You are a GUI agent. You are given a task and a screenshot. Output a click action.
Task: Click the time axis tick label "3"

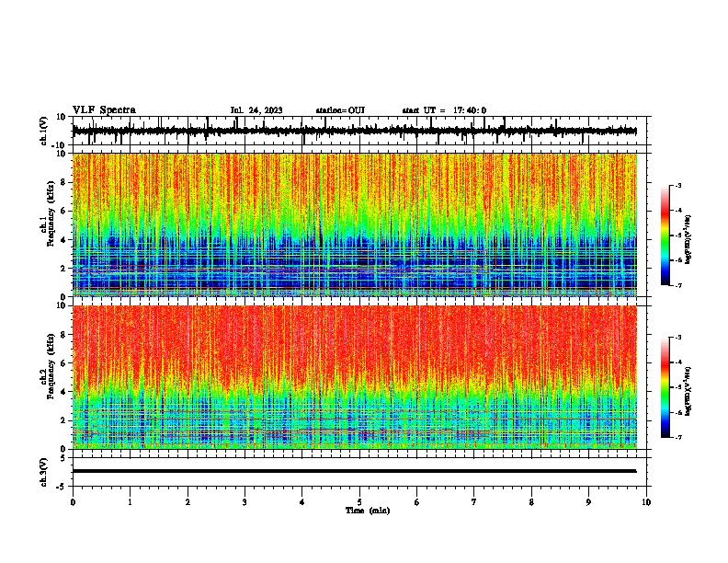pyautogui.click(x=245, y=502)
